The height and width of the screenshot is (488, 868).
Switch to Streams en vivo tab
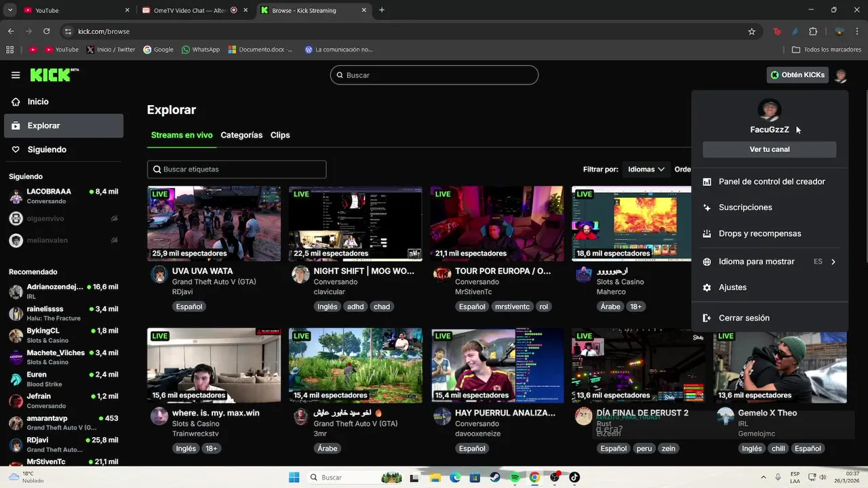[182, 135]
